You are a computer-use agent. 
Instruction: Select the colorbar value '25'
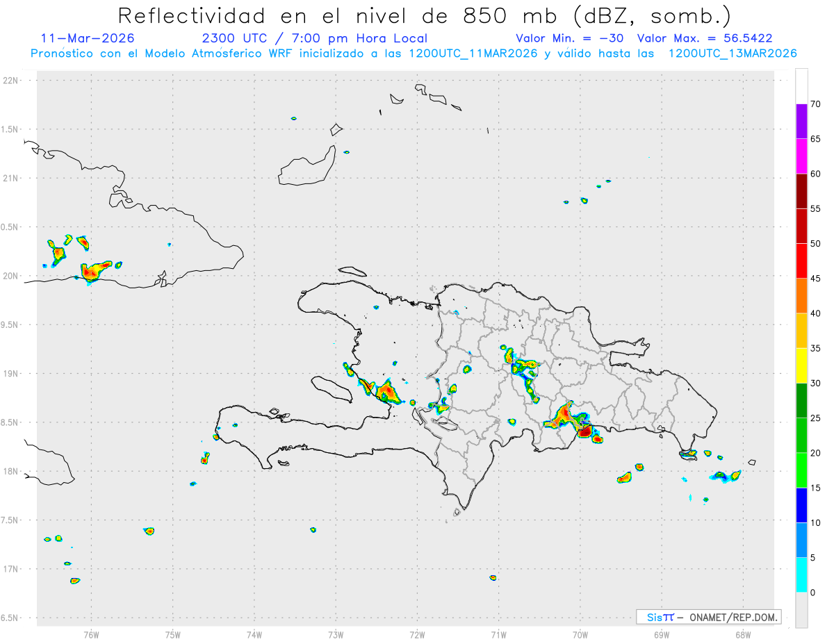[x=815, y=418]
